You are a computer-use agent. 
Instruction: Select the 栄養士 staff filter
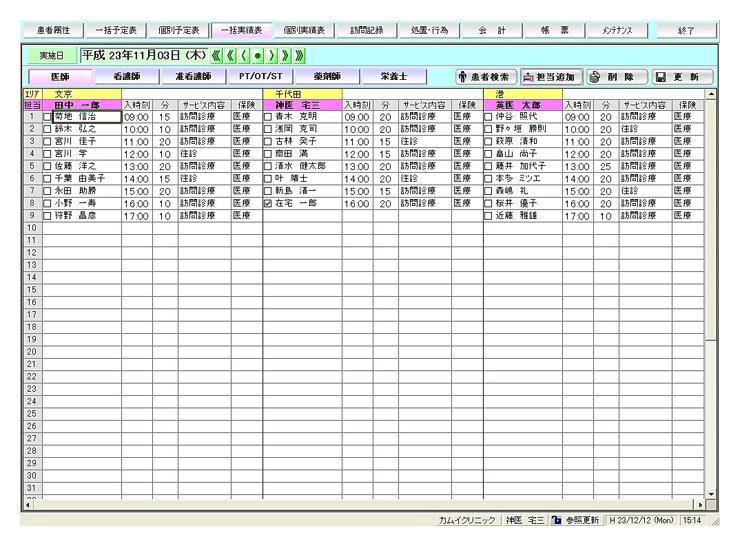(x=394, y=76)
